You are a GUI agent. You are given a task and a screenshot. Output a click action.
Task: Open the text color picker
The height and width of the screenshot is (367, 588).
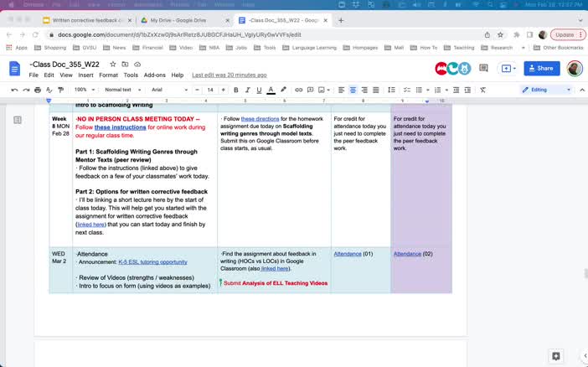point(271,90)
